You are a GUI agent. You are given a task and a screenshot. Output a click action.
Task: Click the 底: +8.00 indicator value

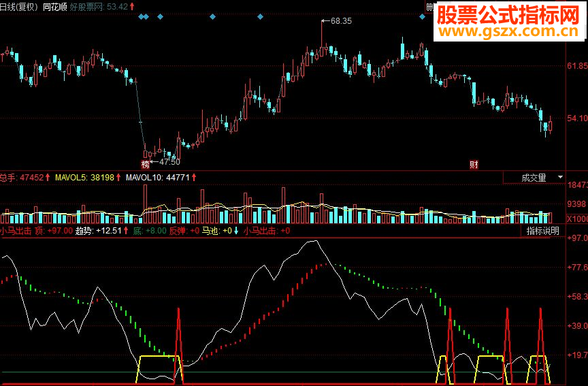click(x=150, y=231)
